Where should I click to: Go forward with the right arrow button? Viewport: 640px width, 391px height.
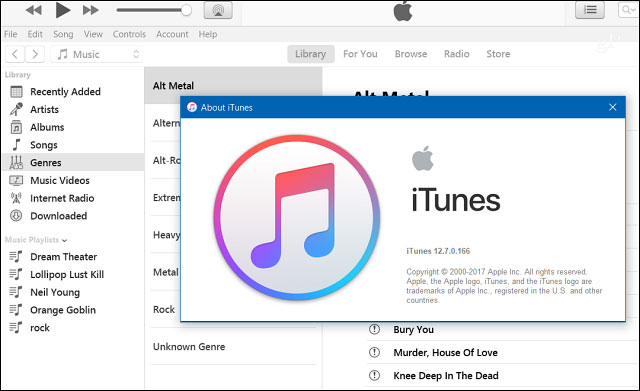click(x=35, y=54)
